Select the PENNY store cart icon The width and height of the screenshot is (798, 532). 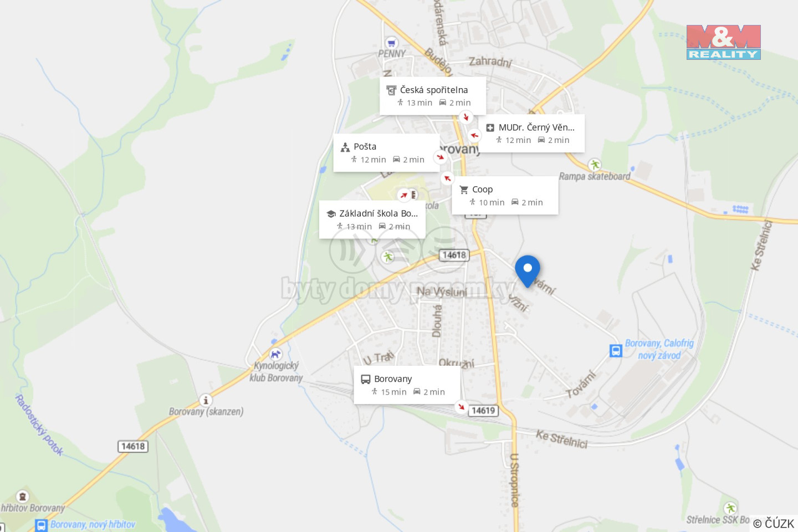point(392,43)
